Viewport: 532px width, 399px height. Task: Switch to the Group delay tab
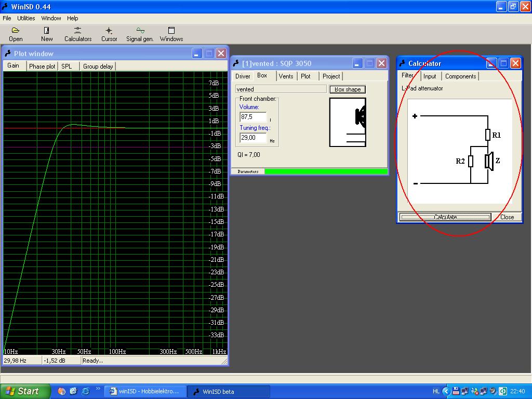click(x=98, y=66)
